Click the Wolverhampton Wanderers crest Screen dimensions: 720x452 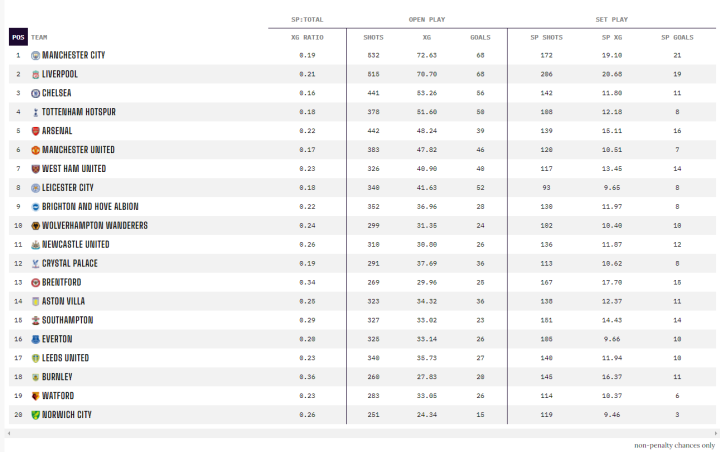tap(36, 225)
